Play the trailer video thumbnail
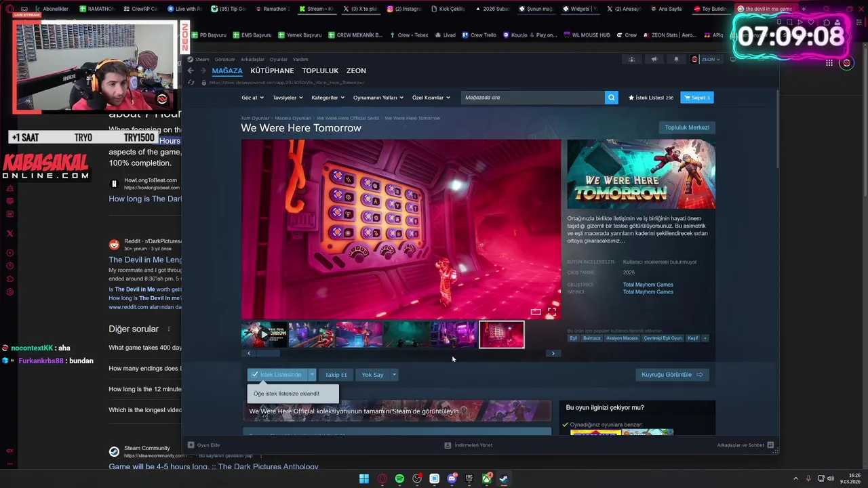868x488 pixels. point(264,335)
